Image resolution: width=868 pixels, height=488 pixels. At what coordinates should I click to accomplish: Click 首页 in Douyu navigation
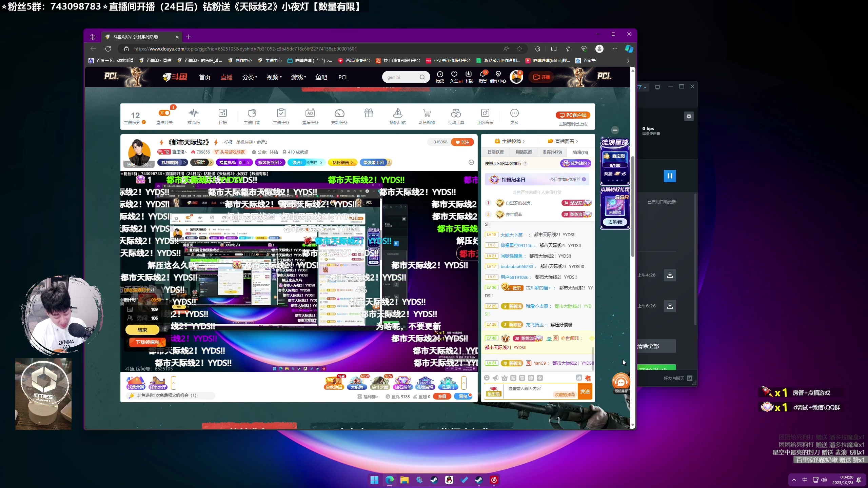[x=204, y=77]
